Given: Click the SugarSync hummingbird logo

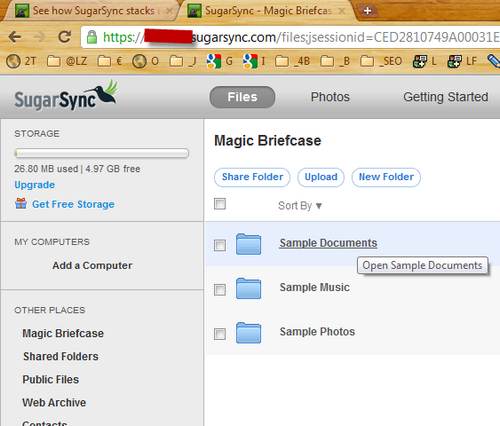Looking at the screenshot, I should click(x=66, y=96).
